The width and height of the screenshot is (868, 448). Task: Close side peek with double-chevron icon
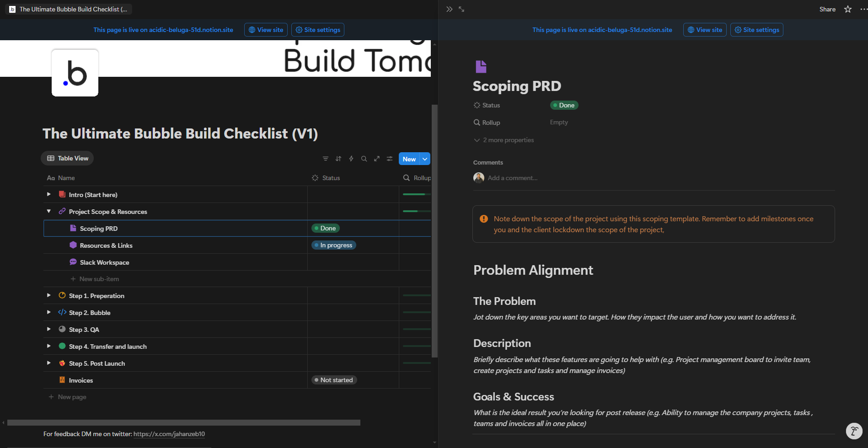[x=449, y=9]
